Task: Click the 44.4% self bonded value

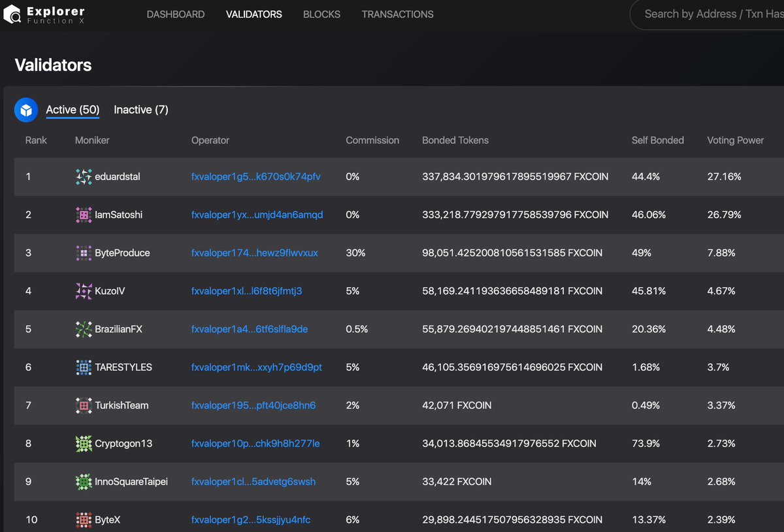Action: (x=646, y=177)
